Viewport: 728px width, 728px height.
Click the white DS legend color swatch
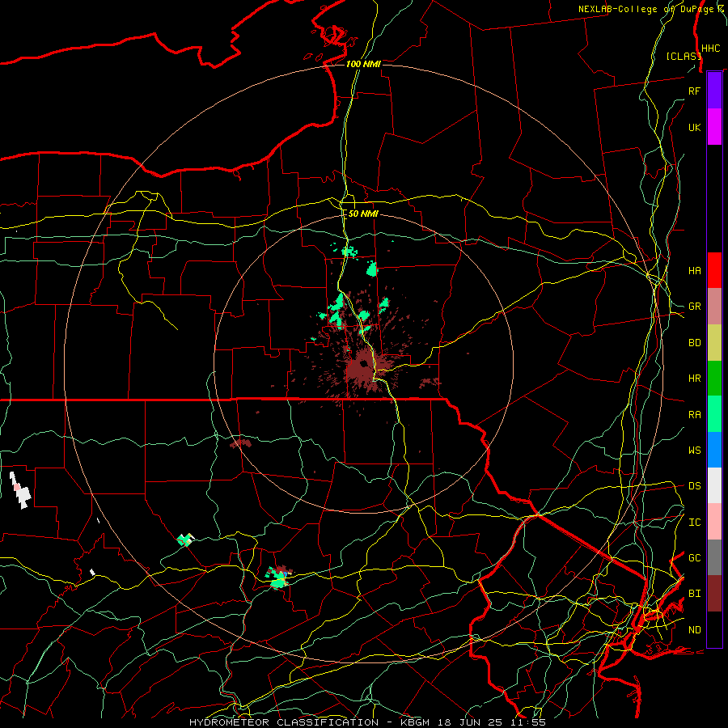tap(714, 485)
